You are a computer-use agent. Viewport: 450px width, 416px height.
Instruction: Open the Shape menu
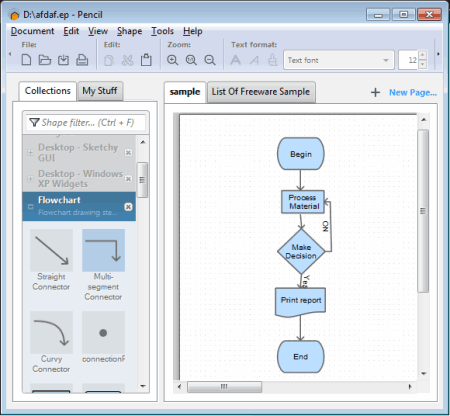(129, 31)
